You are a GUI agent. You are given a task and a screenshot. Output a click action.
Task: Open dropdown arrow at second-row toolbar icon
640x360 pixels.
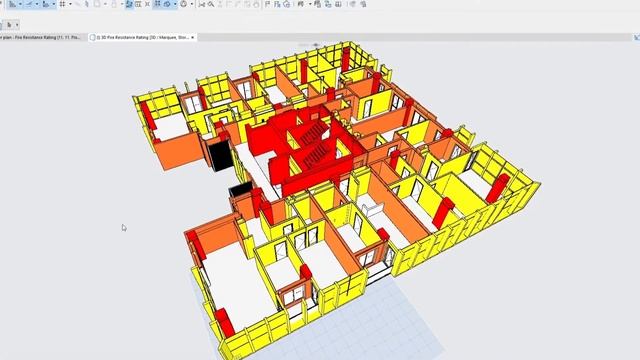[17, 25]
